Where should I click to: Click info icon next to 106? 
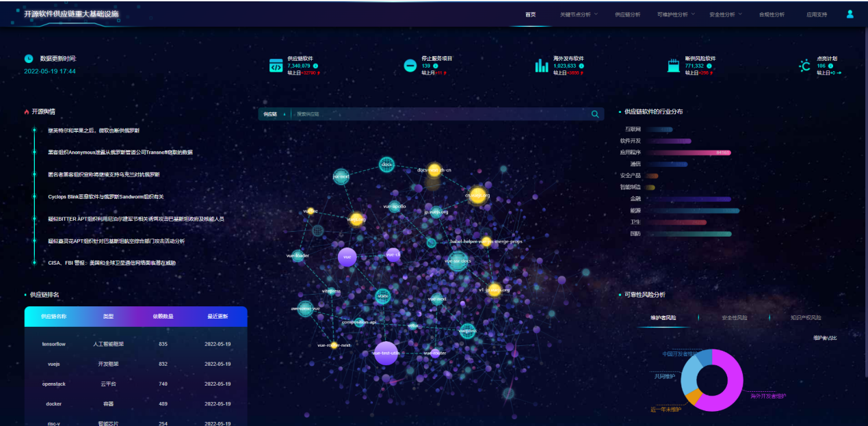[832, 66]
